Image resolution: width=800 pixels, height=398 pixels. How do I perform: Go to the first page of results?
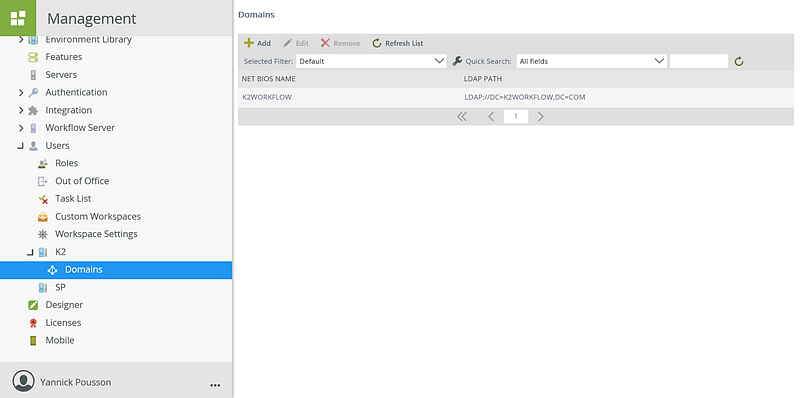tap(462, 117)
